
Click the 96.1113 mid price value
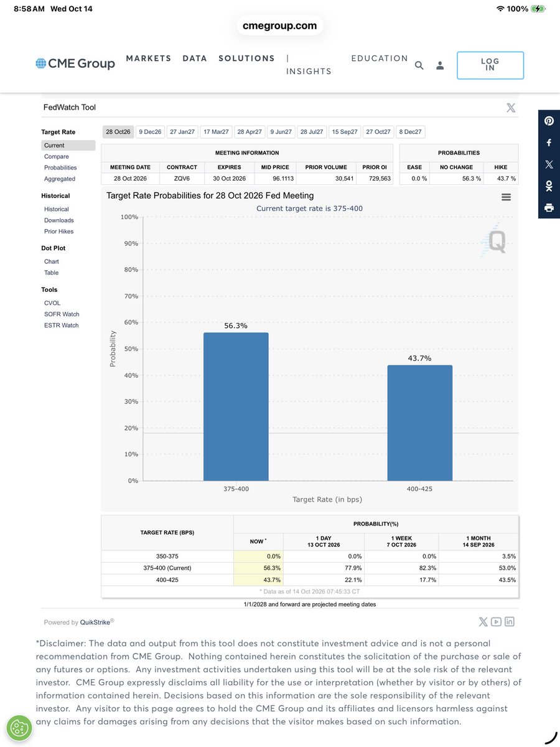click(283, 179)
